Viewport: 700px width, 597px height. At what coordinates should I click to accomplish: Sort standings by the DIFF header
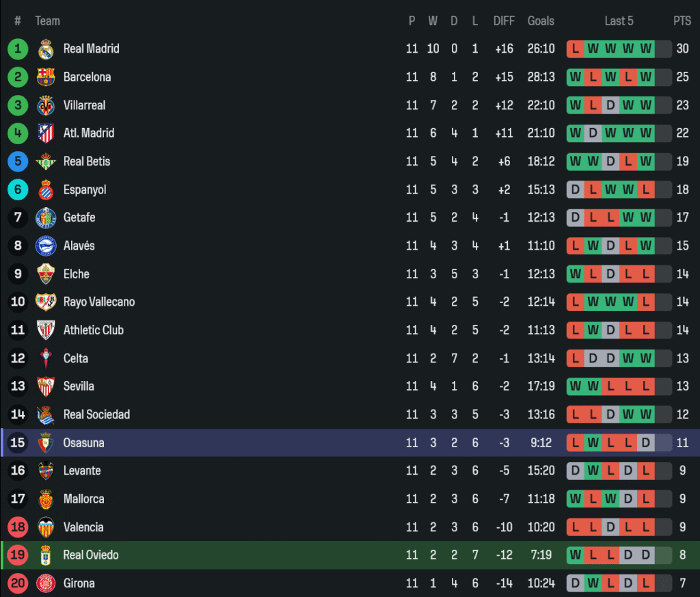click(504, 21)
